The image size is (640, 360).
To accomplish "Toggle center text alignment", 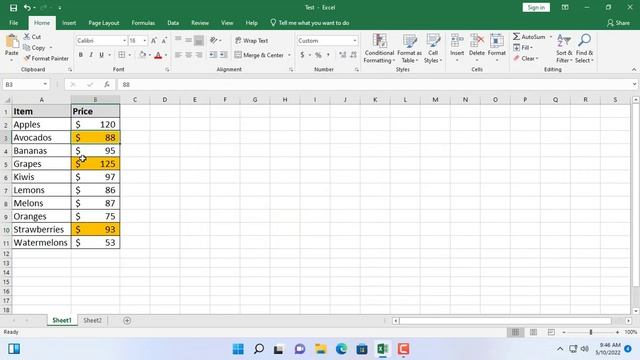I will coord(189,55).
